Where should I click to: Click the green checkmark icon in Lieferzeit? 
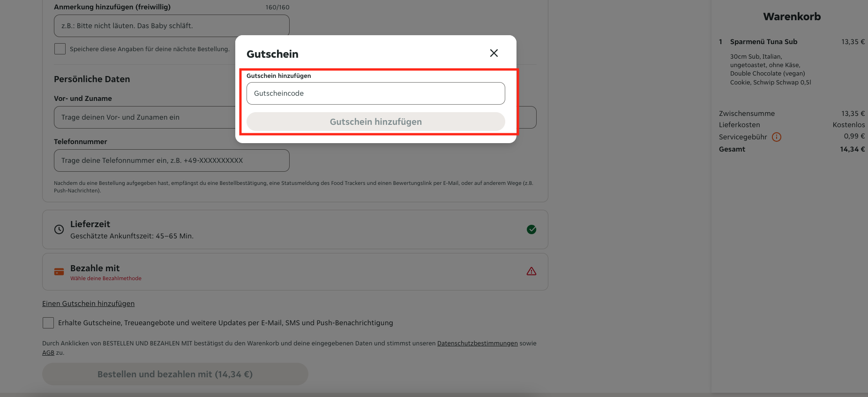pos(531,229)
